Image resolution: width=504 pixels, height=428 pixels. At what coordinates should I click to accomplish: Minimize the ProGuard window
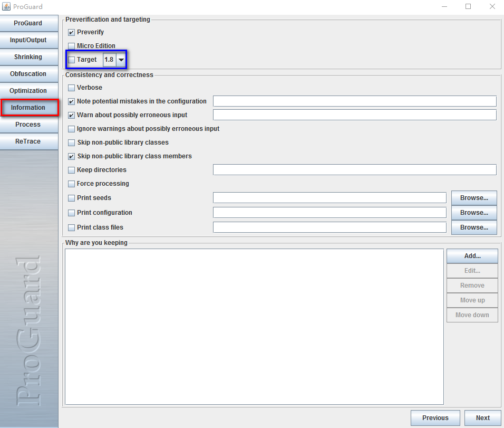point(444,6)
